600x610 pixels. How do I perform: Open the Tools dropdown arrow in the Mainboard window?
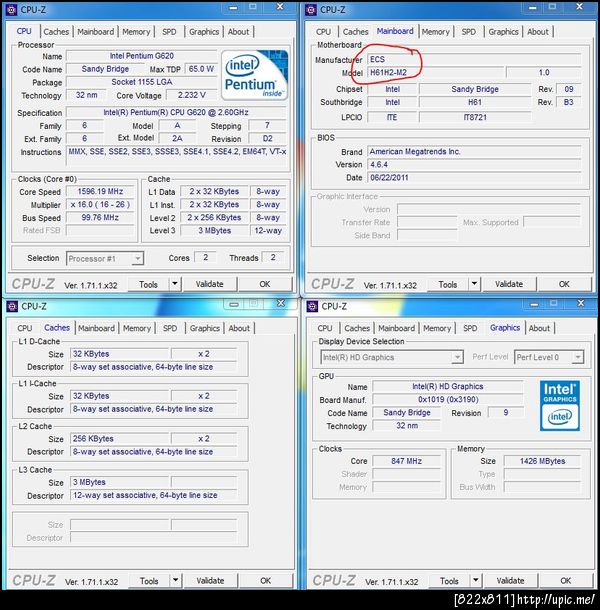(x=474, y=284)
